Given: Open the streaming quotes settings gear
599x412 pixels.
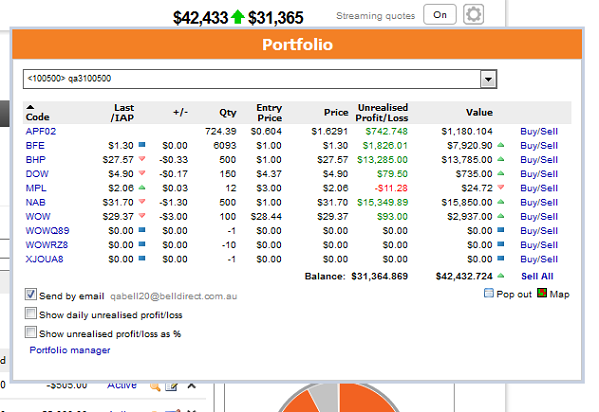Looking at the screenshot, I should coord(473,15).
